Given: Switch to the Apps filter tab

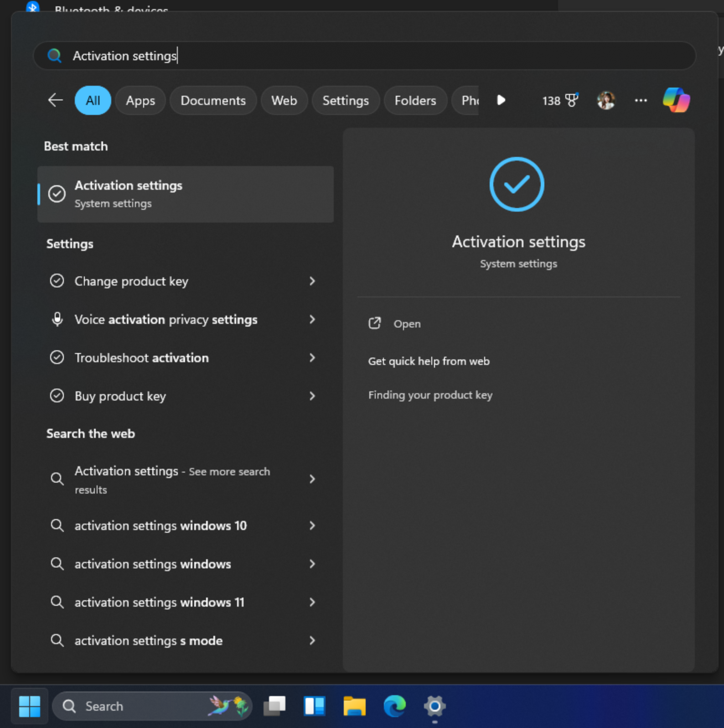Looking at the screenshot, I should 140,100.
